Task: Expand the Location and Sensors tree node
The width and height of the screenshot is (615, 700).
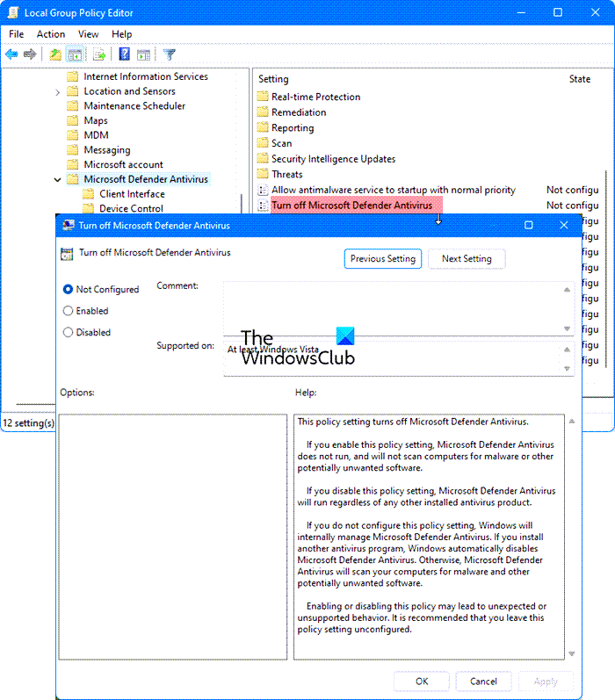Action: (x=57, y=92)
